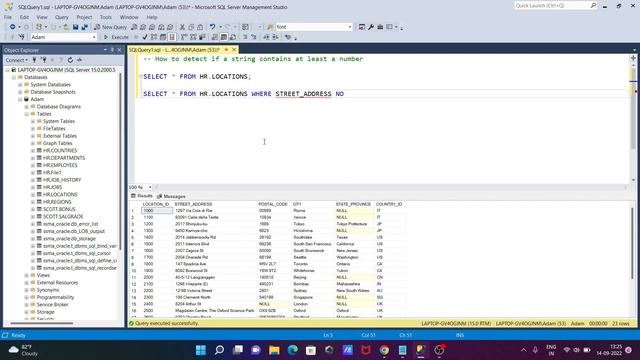Open the Tools menu
The image size is (640, 360).
click(x=106, y=17)
